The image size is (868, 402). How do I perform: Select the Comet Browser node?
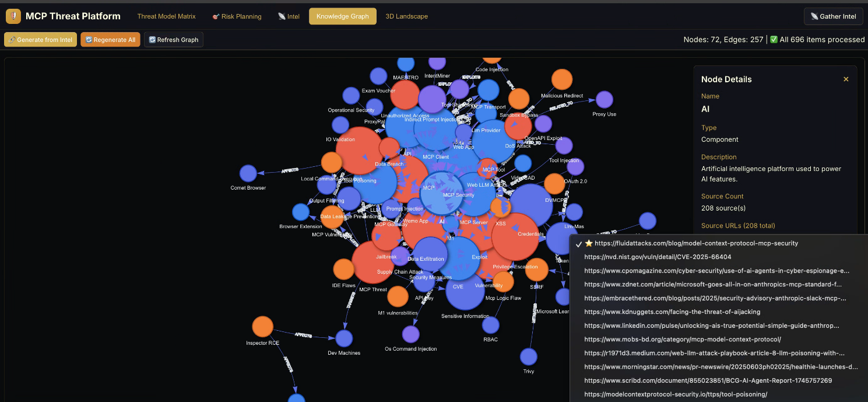248,174
